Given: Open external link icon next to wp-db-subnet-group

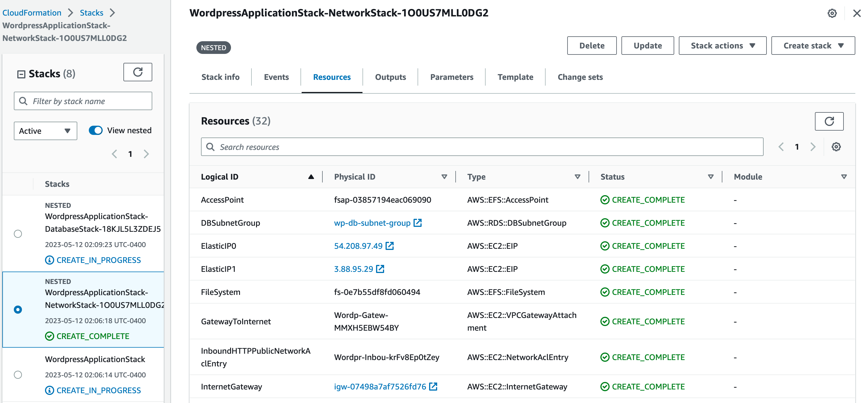Looking at the screenshot, I should [x=418, y=223].
